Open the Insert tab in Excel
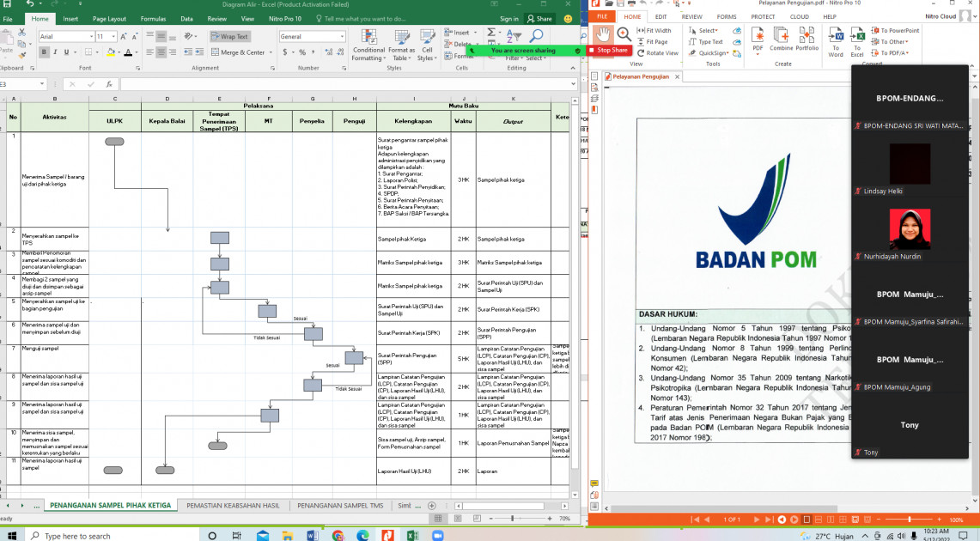Viewport: 980px width, 541px height. pos(70,19)
